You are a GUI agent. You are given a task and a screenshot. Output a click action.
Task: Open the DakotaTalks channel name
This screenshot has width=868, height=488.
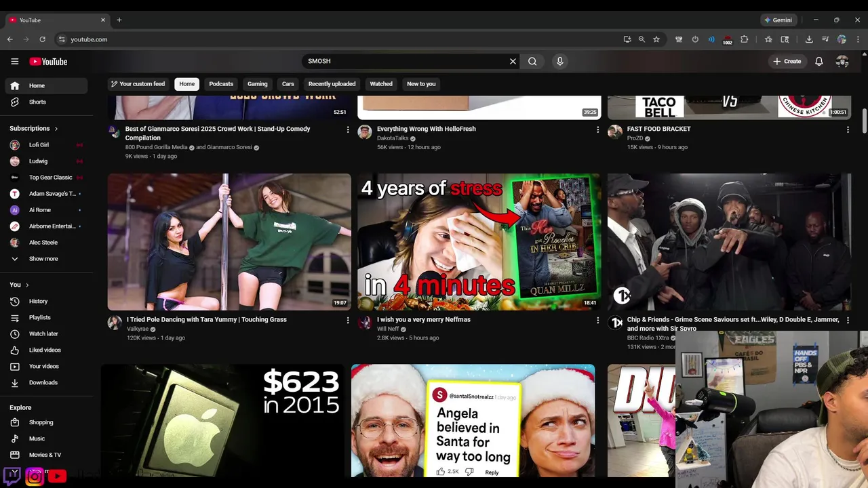(x=393, y=138)
